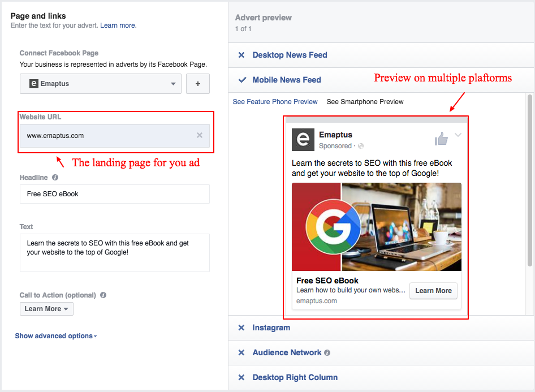
Task: Select See Smartphone Preview
Action: (365, 102)
